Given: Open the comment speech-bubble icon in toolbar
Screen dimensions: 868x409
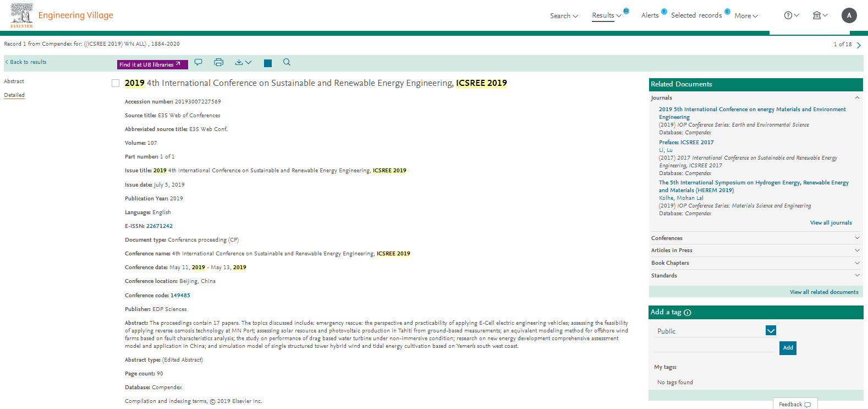Looking at the screenshot, I should pos(199,62).
